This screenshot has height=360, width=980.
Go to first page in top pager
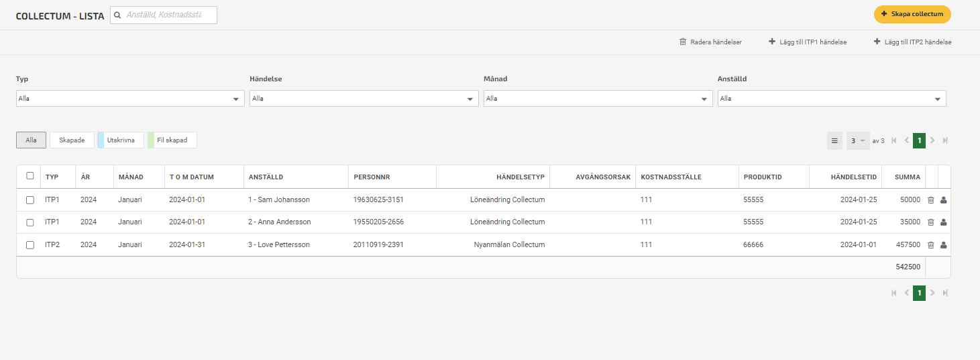tap(893, 141)
